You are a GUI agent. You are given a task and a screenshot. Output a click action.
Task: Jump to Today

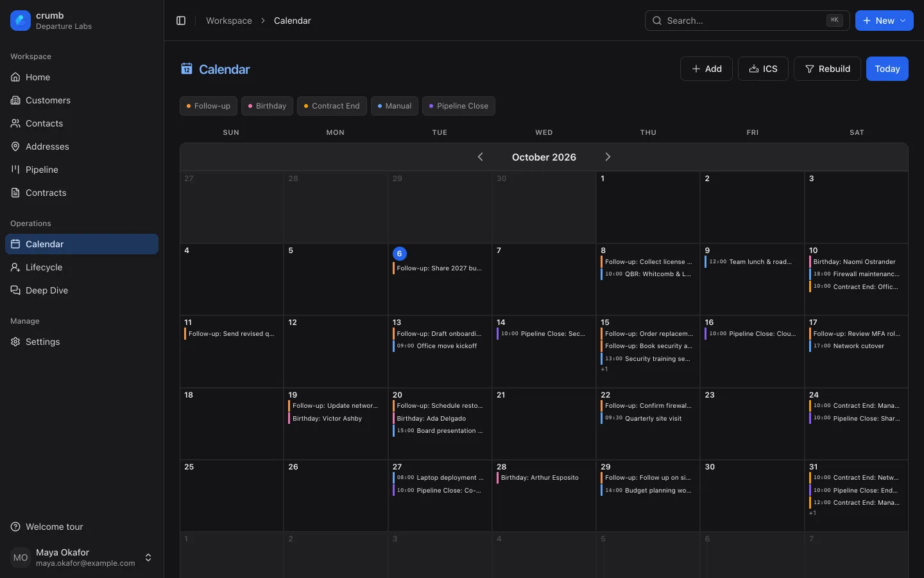click(x=887, y=69)
